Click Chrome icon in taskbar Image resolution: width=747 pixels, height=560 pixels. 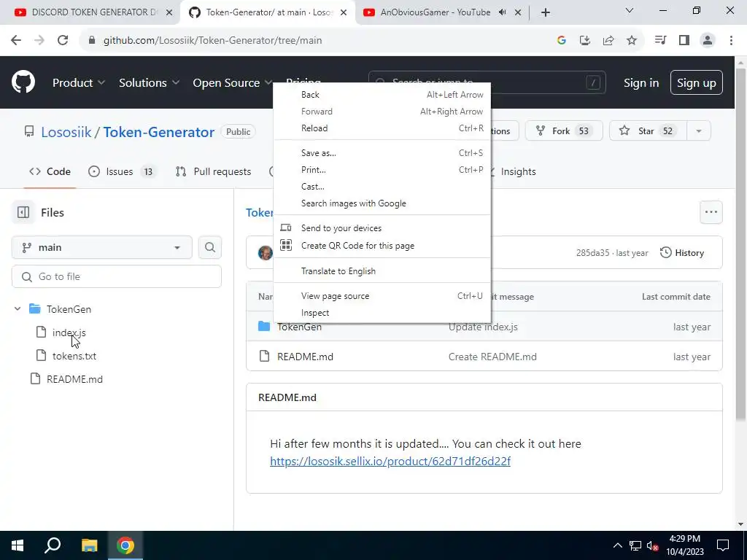[x=125, y=545]
